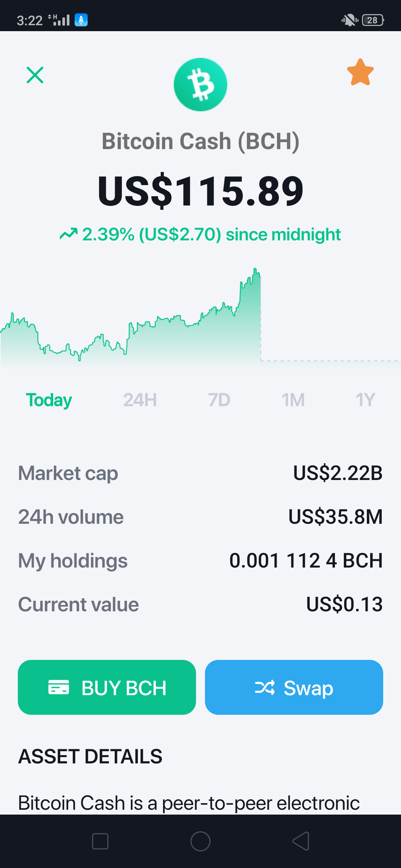
Task: Select the Today chart range
Action: (49, 400)
